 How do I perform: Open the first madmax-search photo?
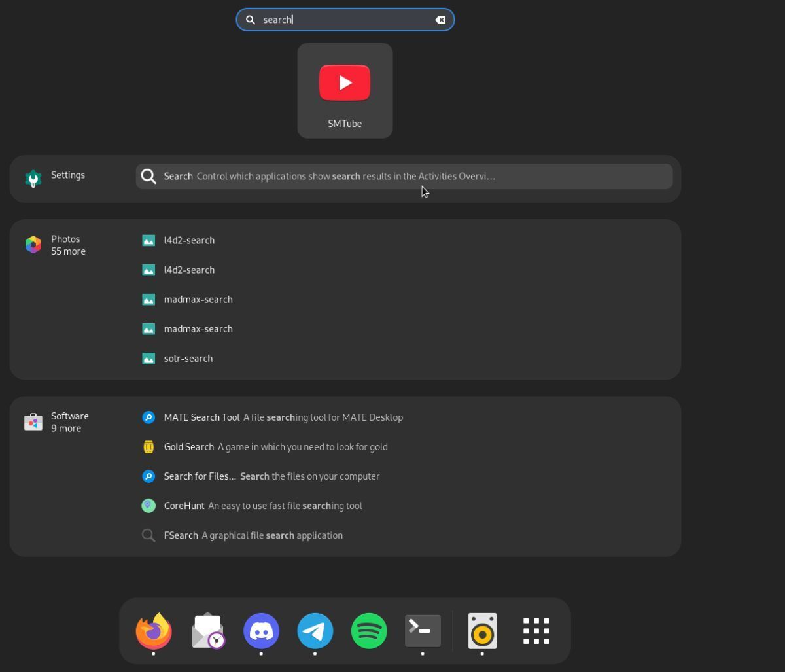click(x=198, y=300)
